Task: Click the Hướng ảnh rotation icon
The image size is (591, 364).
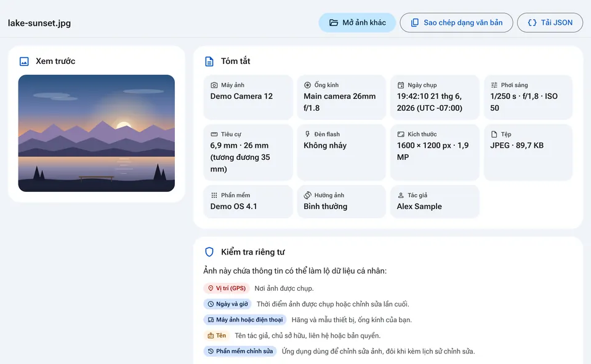Action: point(308,196)
